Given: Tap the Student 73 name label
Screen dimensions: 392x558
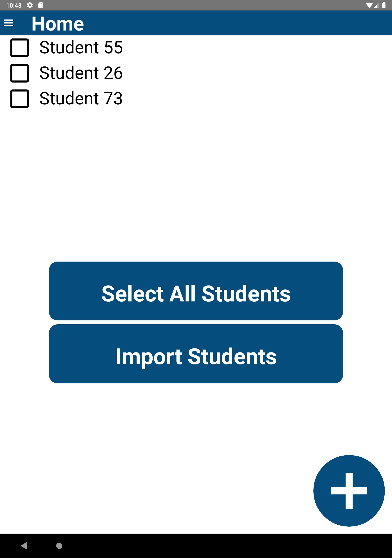Looking at the screenshot, I should click(81, 99).
